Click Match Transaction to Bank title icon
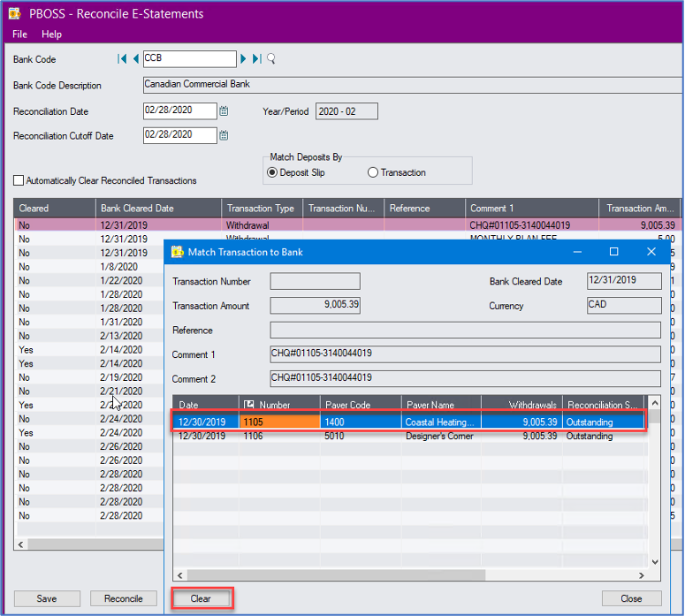 tap(178, 252)
